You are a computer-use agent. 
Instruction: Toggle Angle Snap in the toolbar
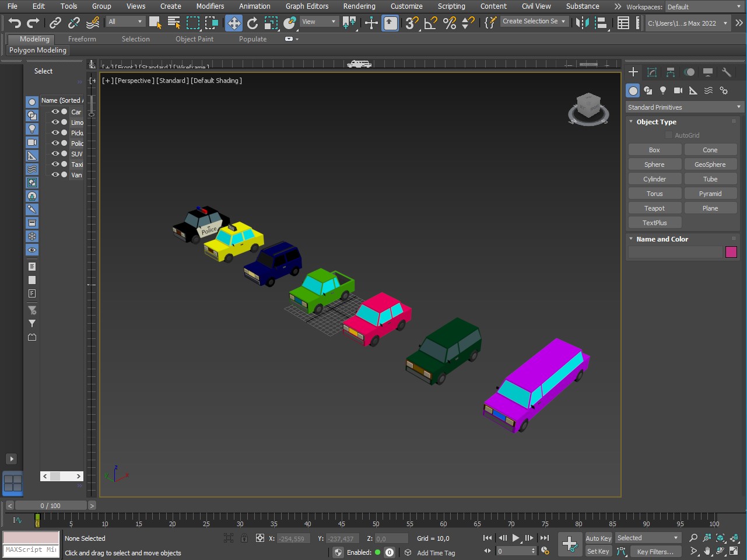(x=431, y=23)
